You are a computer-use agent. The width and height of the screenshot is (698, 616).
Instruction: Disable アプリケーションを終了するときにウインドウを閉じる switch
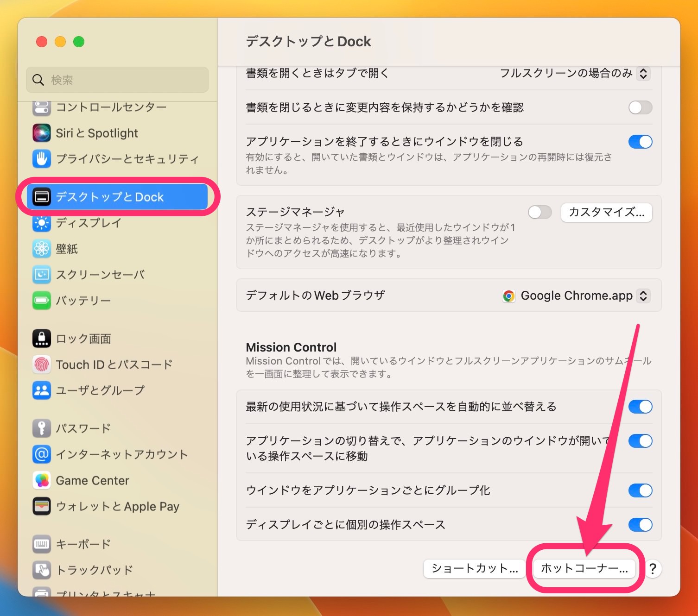click(640, 142)
